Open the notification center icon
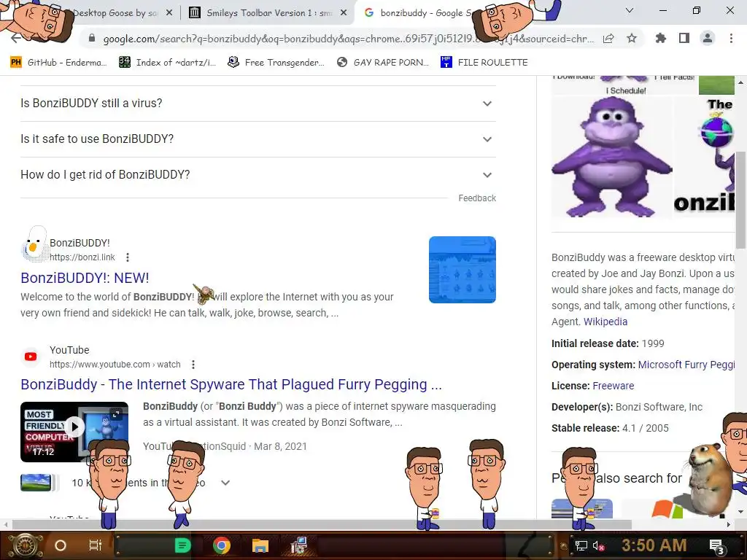The width and height of the screenshot is (747, 560). pyautogui.click(x=717, y=547)
